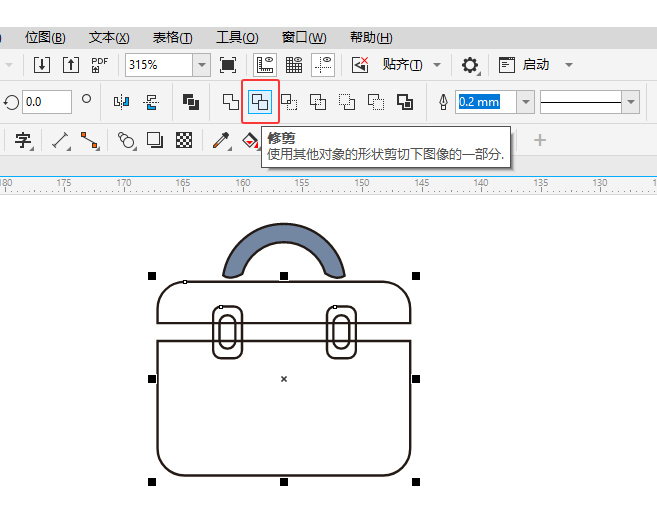Toggle the show grid button
The image size is (657, 528).
[x=294, y=65]
